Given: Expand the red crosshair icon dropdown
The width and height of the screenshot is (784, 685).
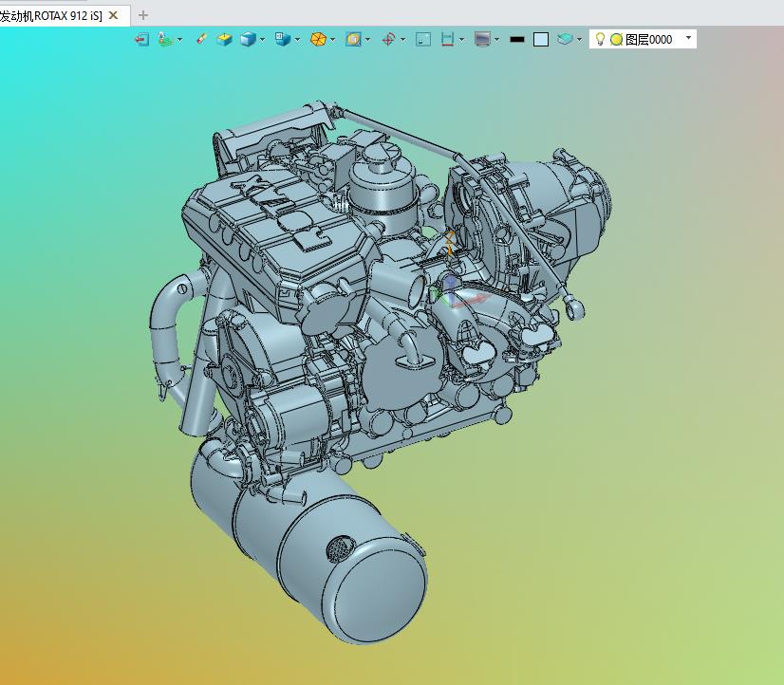Looking at the screenshot, I should point(402,40).
